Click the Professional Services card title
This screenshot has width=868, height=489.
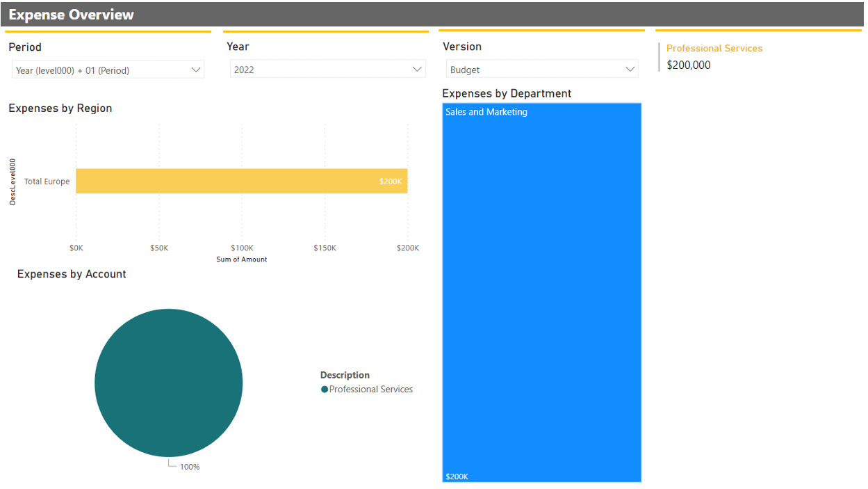(x=714, y=48)
